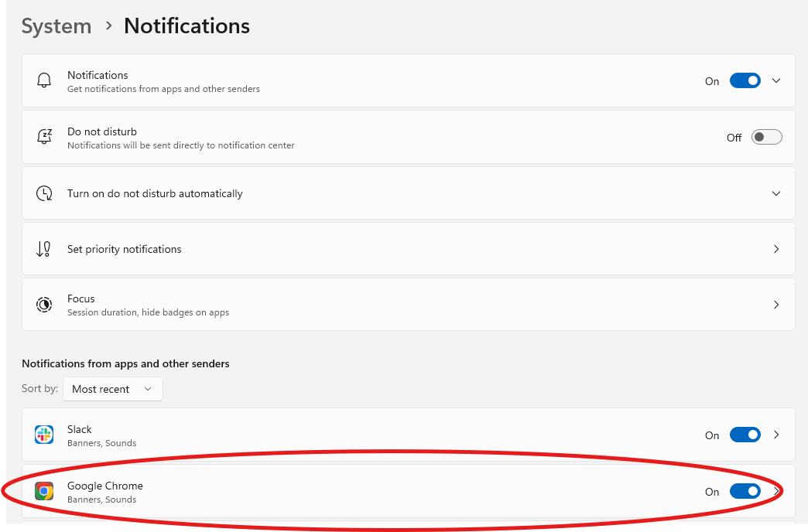Click the Notifications page title
Image resolution: width=808 pixels, height=532 pixels.
[x=187, y=26]
